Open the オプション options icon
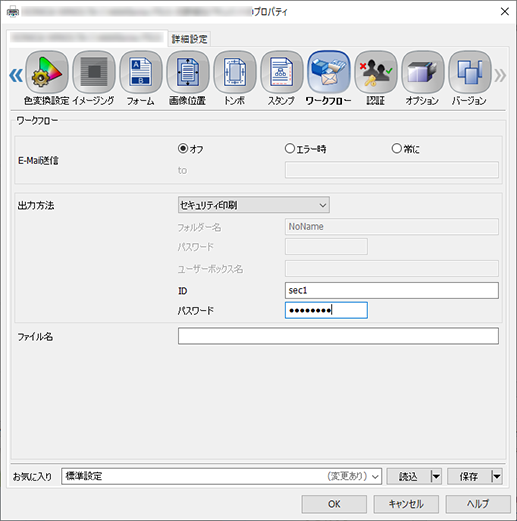This screenshot has height=521, width=517. tap(423, 72)
